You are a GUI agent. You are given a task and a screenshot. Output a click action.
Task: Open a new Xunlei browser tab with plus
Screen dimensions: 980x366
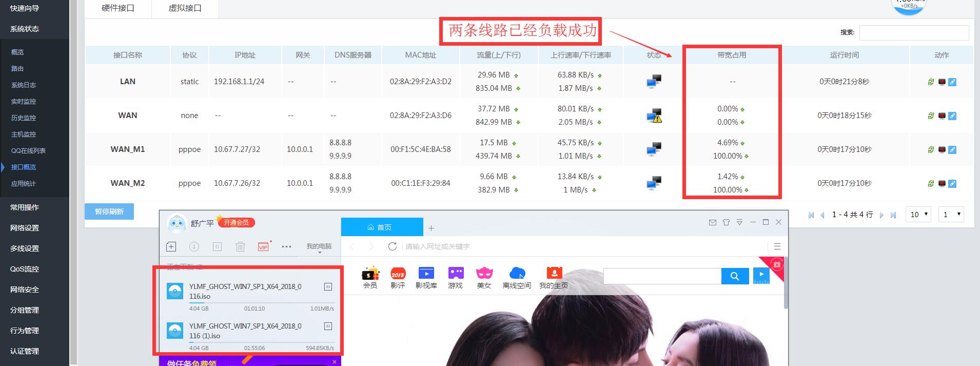[x=431, y=228]
